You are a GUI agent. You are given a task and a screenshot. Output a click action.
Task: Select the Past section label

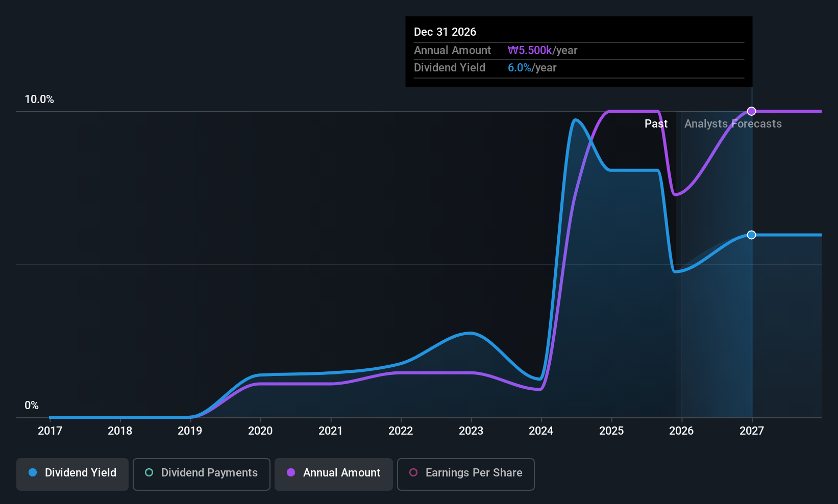656,123
